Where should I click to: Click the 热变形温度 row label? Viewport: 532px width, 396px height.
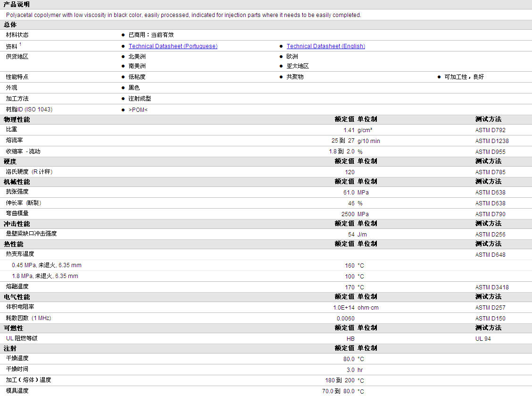[x=20, y=254]
